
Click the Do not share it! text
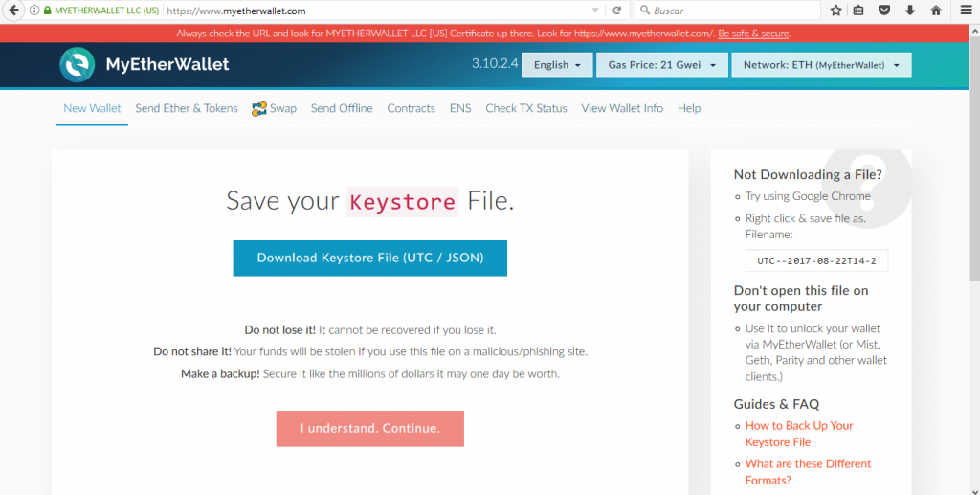191,352
